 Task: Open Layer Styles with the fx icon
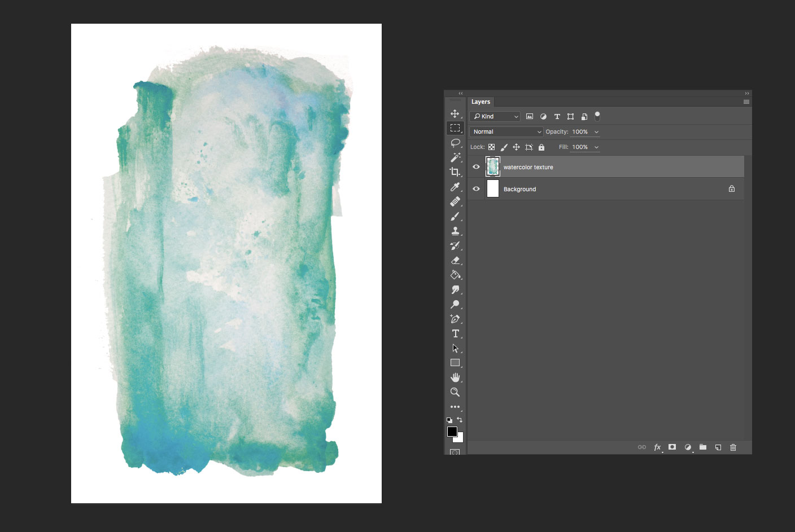657,447
